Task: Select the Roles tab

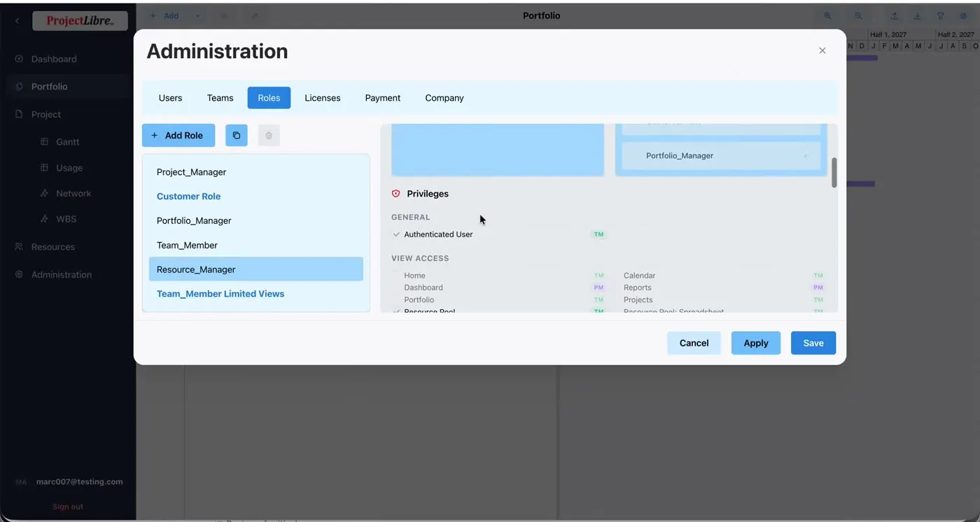Action: tap(269, 98)
